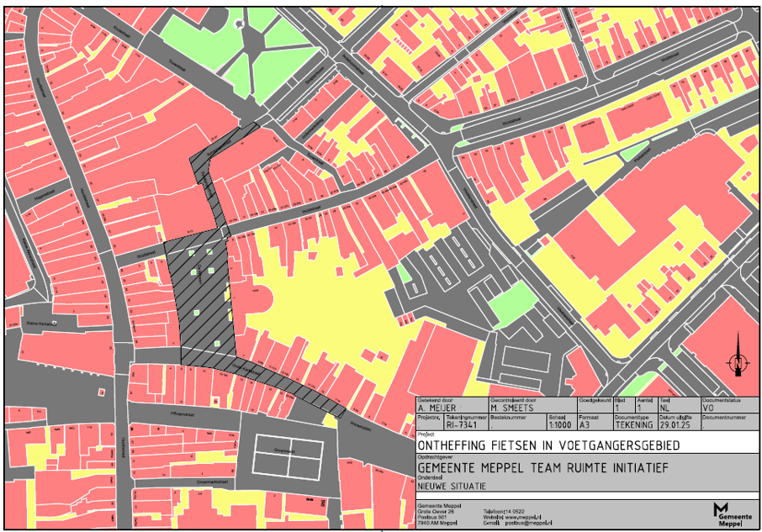
Task: Click the Gemeente Meppel logo
Action: click(x=730, y=511)
